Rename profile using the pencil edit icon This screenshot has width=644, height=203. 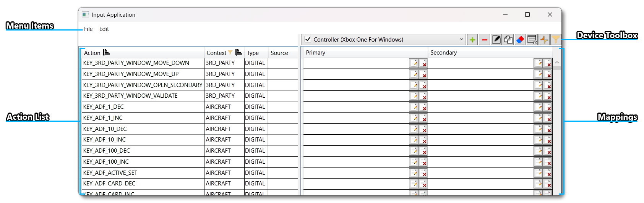[496, 40]
